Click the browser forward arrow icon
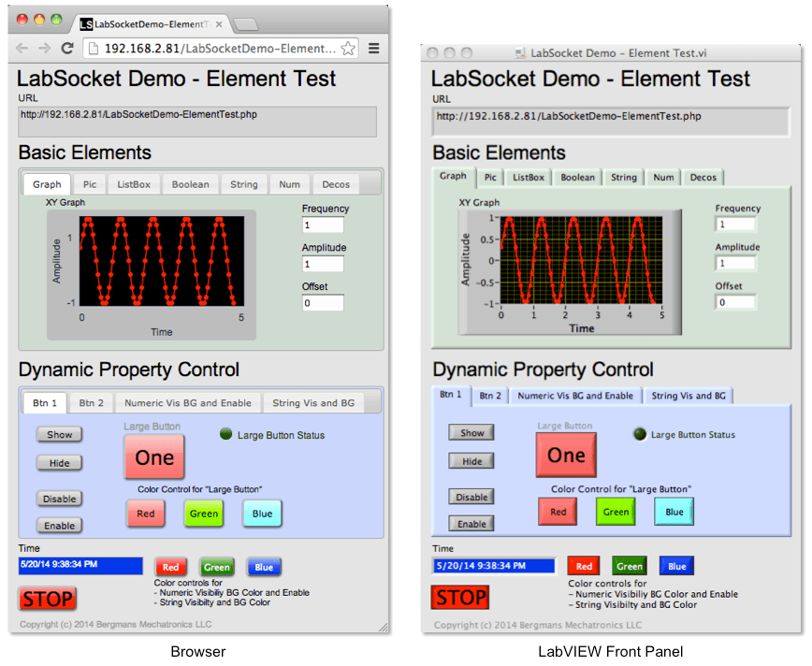Image resolution: width=812 pixels, height=666 pixels. [x=44, y=46]
